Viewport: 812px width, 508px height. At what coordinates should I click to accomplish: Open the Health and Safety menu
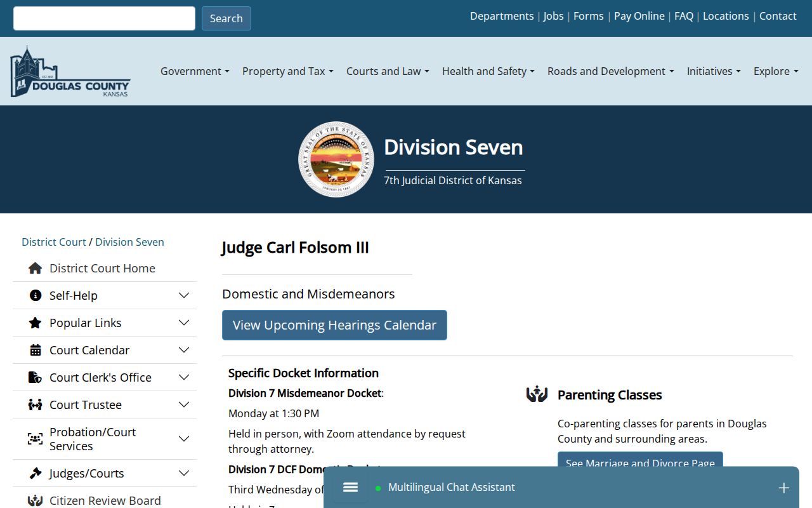click(488, 71)
